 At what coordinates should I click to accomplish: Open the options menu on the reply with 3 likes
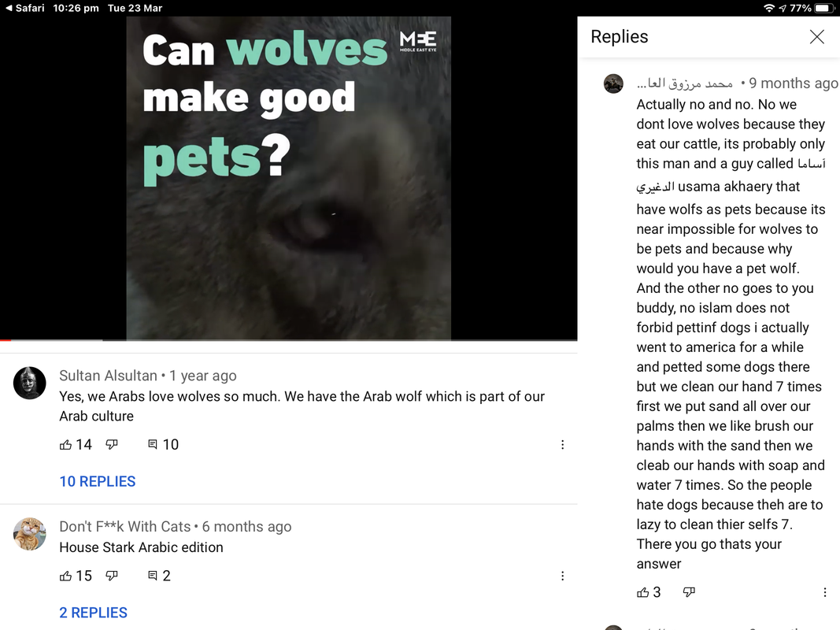click(x=824, y=592)
